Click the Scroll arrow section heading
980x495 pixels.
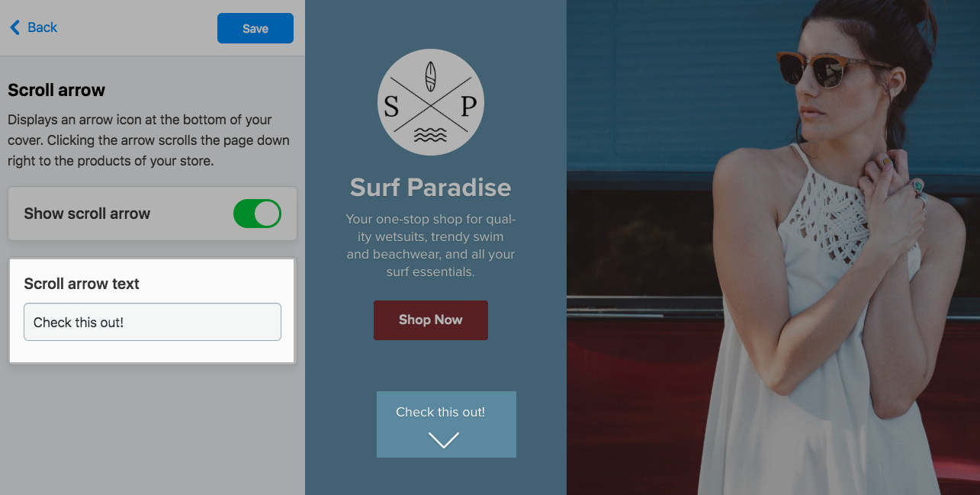56,90
